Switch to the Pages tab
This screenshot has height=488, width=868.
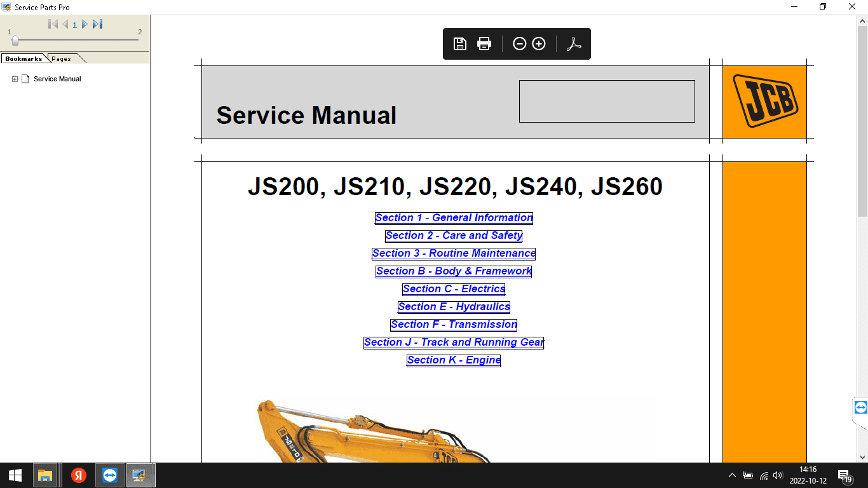pyautogui.click(x=62, y=58)
